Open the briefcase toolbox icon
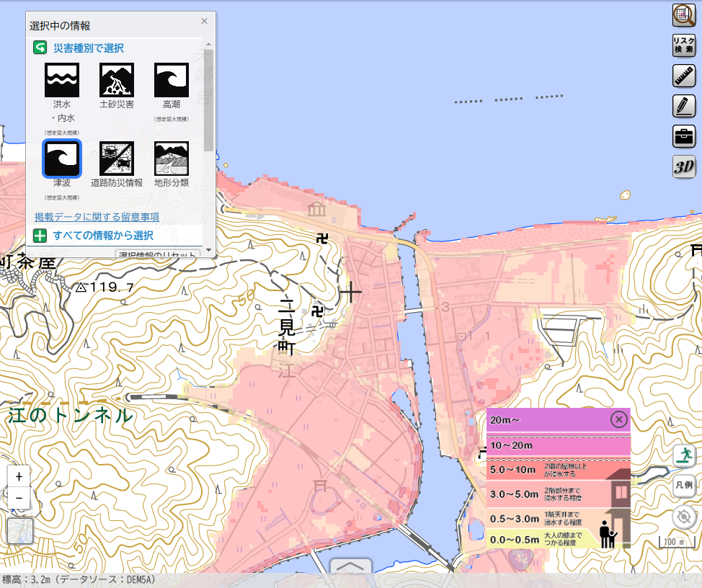The height and width of the screenshot is (588, 702). click(x=684, y=136)
